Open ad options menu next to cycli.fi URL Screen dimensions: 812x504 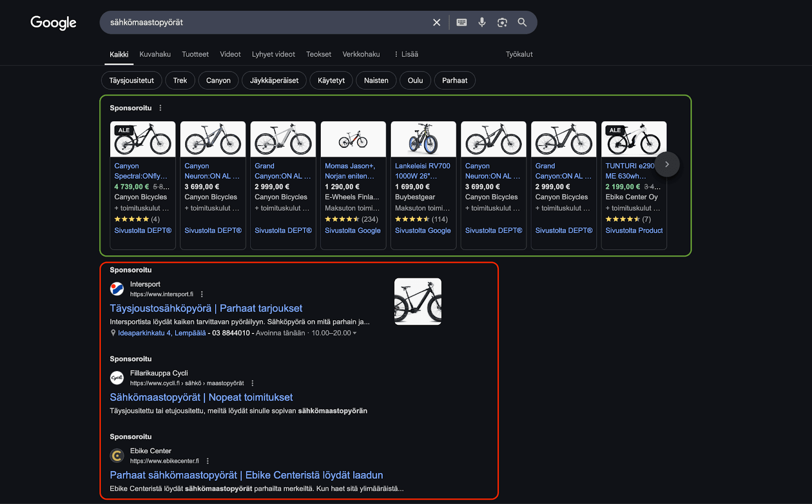[252, 383]
